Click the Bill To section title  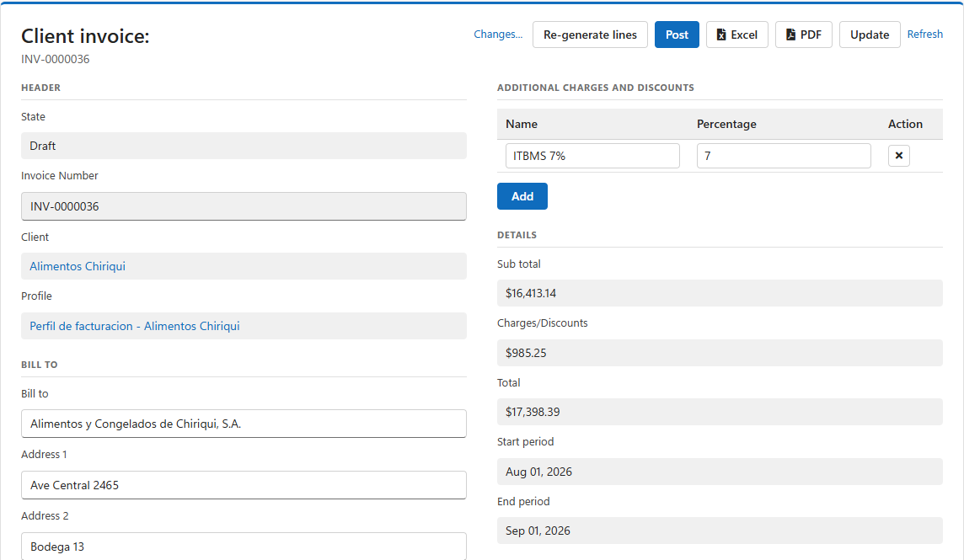click(40, 365)
